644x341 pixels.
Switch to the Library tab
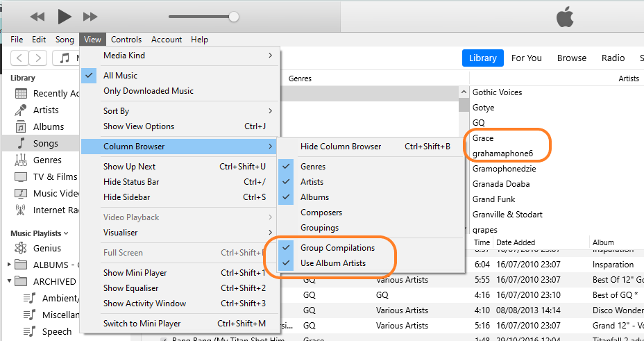[x=482, y=58]
